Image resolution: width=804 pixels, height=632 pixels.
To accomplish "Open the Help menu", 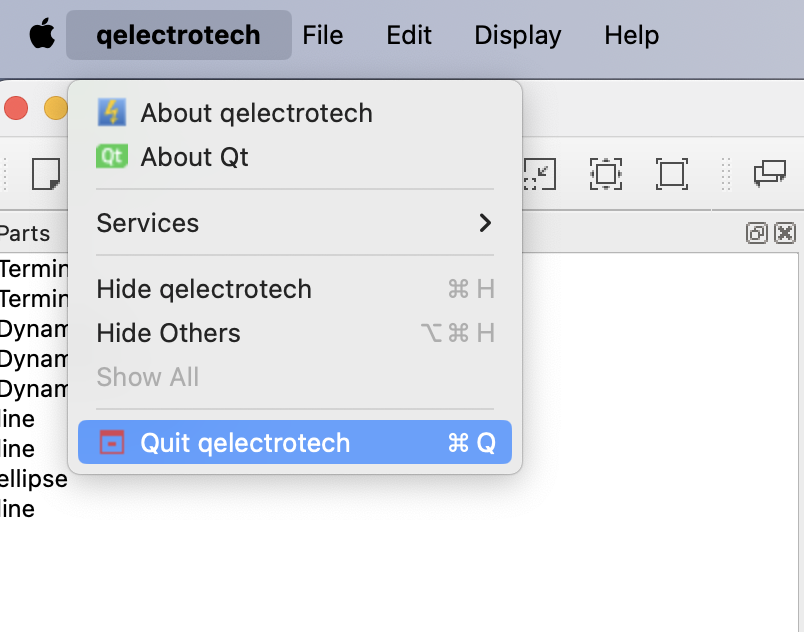I will (x=632, y=36).
